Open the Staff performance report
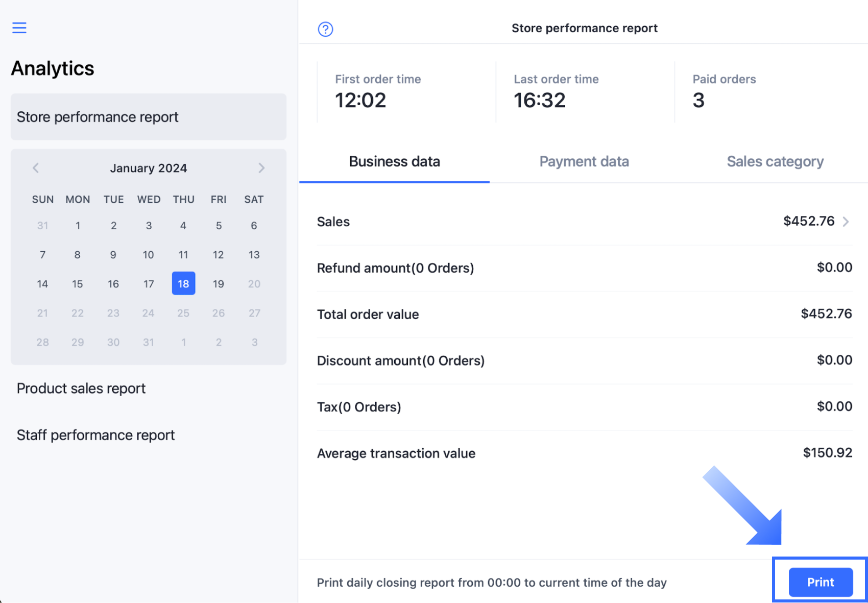The height and width of the screenshot is (603, 868). pos(96,435)
